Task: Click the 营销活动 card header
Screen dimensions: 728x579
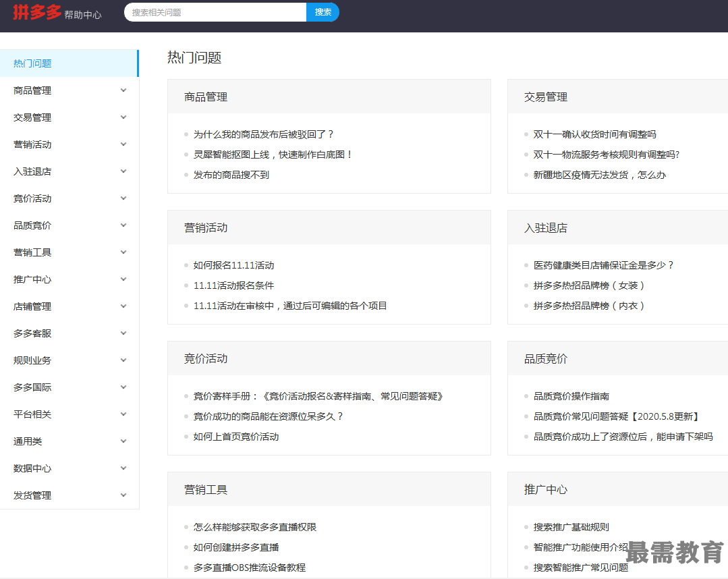Action: pos(329,227)
